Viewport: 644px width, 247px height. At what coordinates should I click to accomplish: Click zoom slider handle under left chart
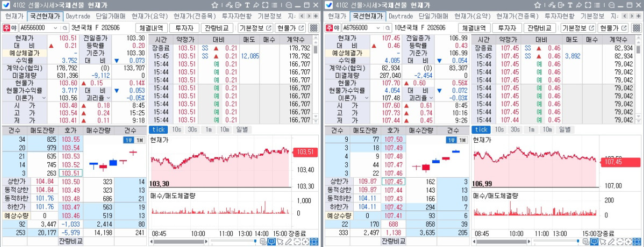tap(255, 242)
